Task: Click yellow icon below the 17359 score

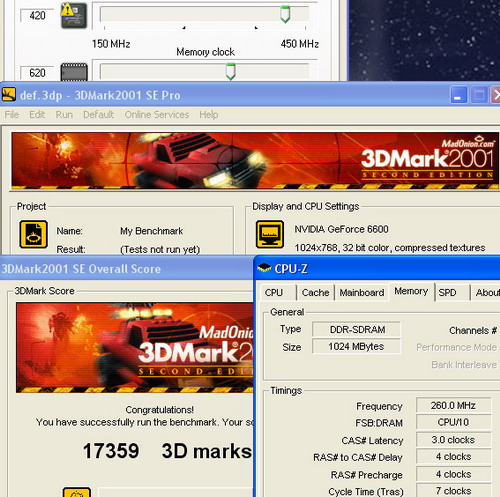Action: pos(77,492)
